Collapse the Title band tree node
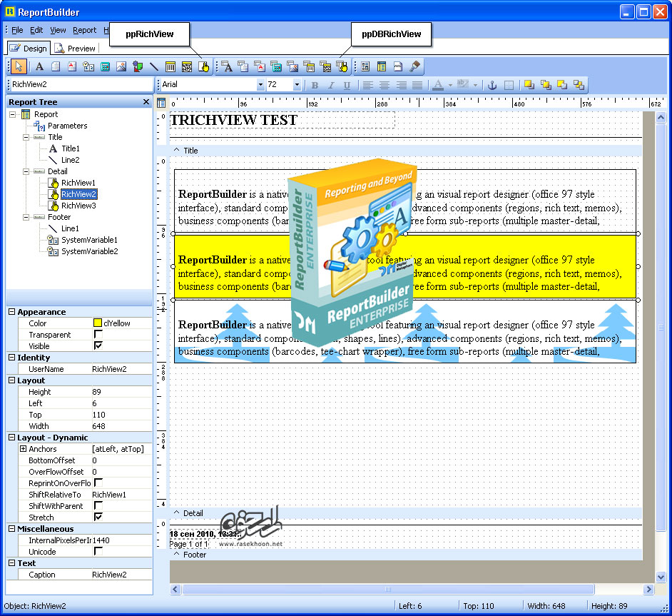This screenshot has width=672, height=616. 26,137
